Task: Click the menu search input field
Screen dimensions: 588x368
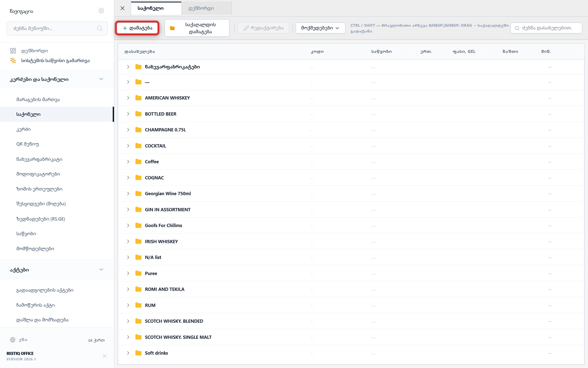Action: pos(57,28)
